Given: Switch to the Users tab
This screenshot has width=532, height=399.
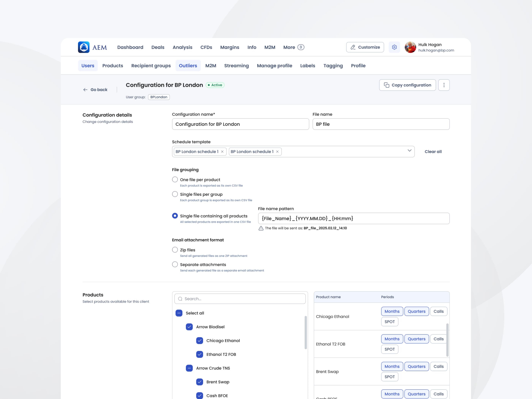Looking at the screenshot, I should (x=88, y=66).
